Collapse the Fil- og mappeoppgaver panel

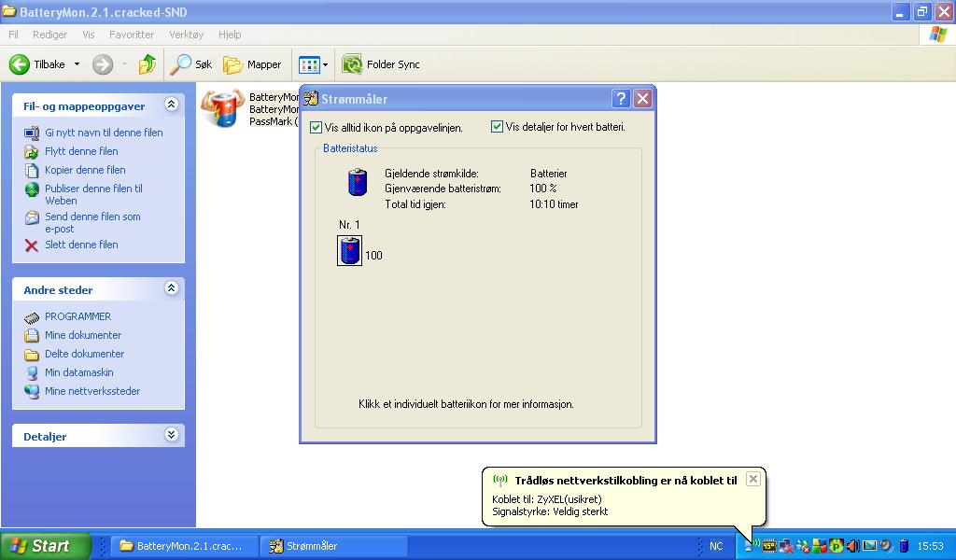[x=172, y=105]
